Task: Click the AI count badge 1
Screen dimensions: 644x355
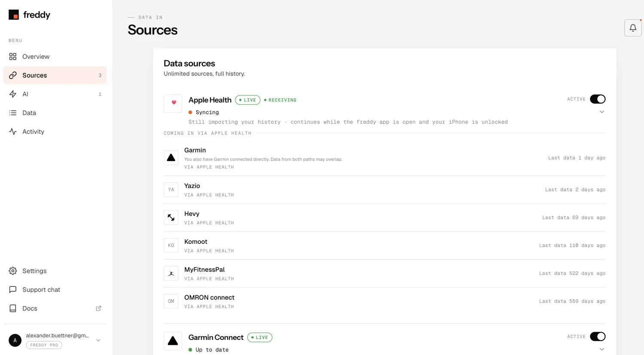Action: pos(100,94)
